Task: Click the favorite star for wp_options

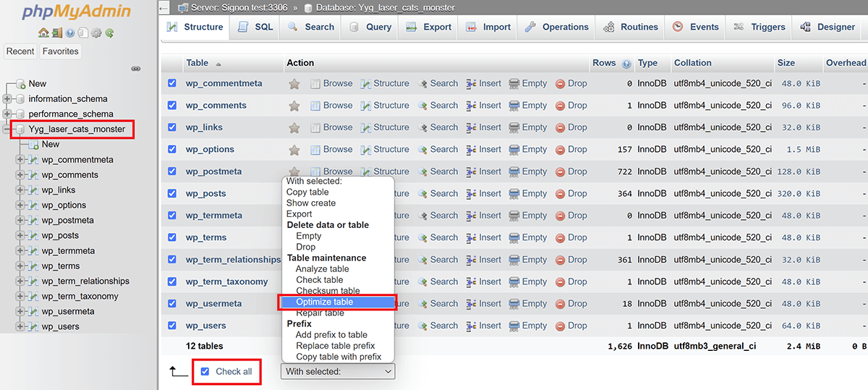Action: [294, 150]
